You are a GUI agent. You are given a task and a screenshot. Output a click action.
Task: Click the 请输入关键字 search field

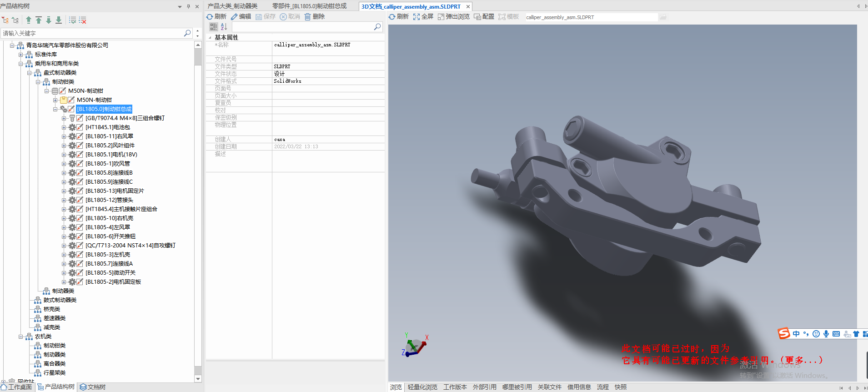point(91,33)
